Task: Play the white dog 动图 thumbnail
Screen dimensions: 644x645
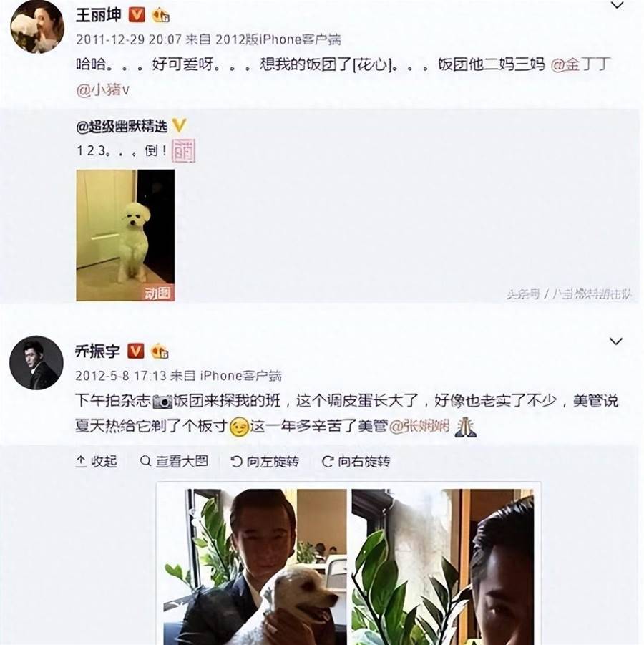Action: click(x=125, y=235)
